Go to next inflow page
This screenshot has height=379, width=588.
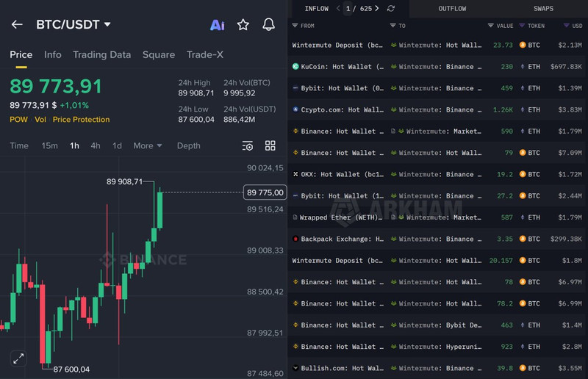pos(377,9)
